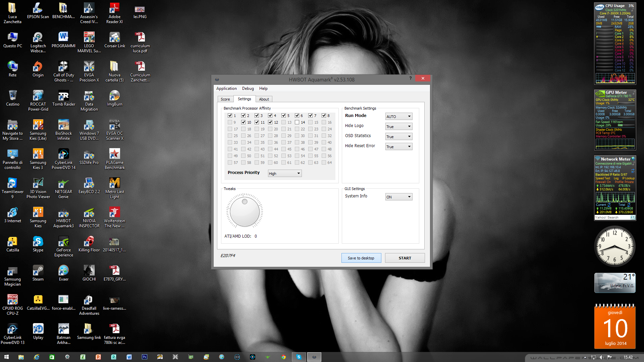Click the Windows Start button

pos(6,357)
